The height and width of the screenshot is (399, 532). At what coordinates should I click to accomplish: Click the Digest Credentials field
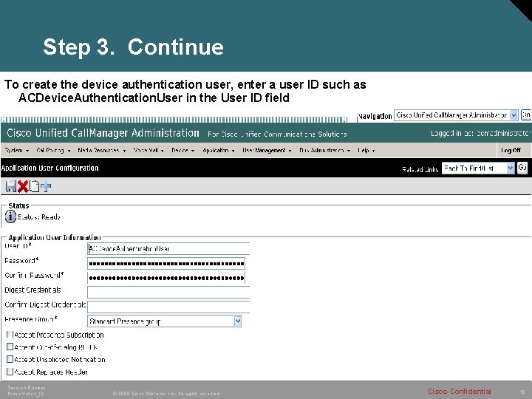coord(168,292)
